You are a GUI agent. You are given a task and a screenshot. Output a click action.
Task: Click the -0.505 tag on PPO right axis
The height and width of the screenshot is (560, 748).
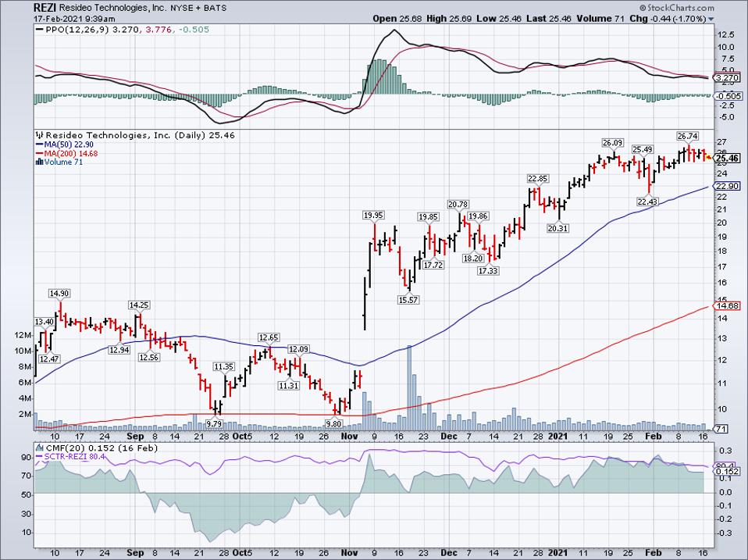pyautogui.click(x=727, y=96)
